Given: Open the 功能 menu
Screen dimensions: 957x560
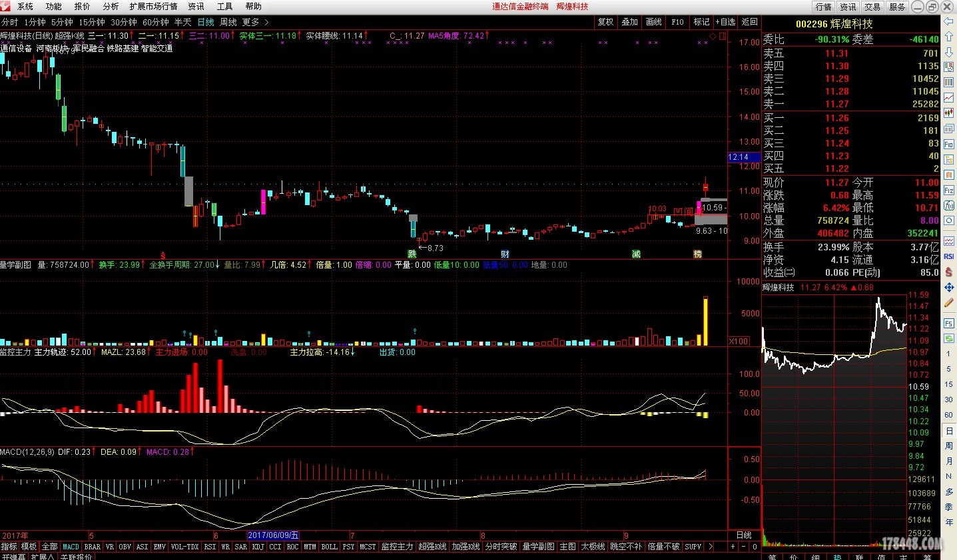Looking at the screenshot, I should [x=54, y=6].
